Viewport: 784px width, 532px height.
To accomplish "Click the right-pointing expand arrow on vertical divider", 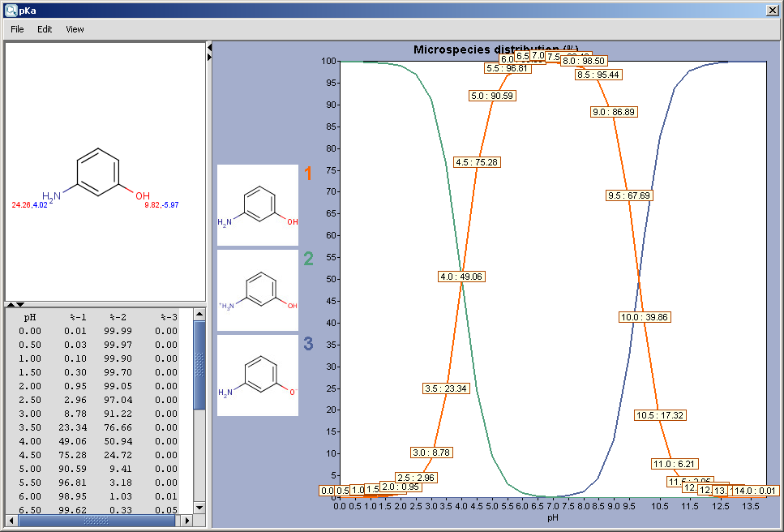I will click(x=209, y=58).
